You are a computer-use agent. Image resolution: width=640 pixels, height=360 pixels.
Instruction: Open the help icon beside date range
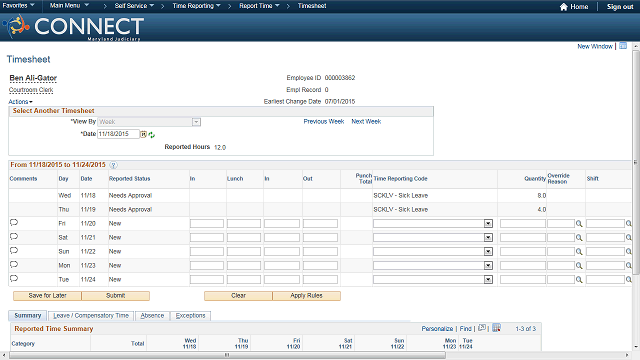113,165
